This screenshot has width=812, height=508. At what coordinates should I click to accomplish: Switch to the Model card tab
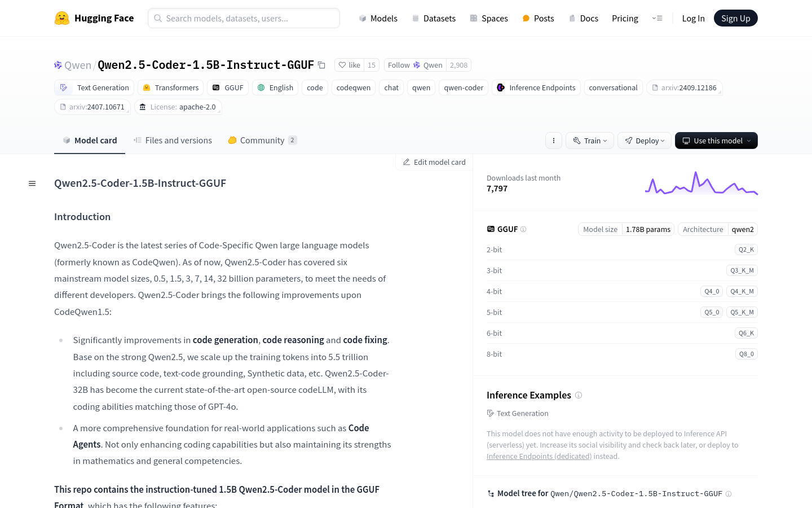pyautogui.click(x=90, y=141)
